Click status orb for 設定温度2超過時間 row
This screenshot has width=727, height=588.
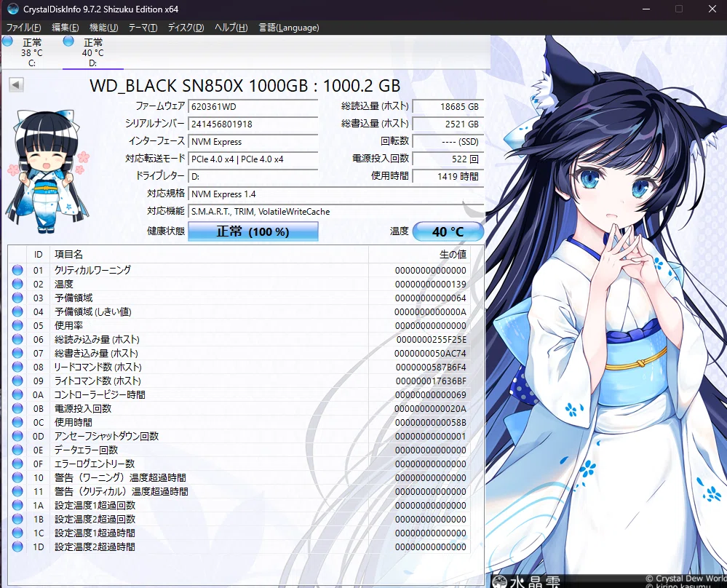(17, 547)
